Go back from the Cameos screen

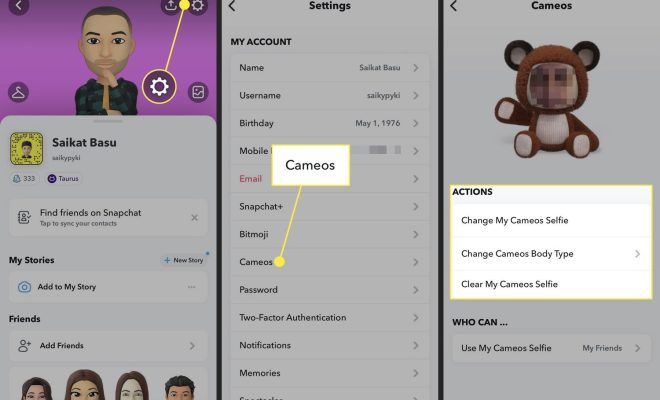point(453,6)
